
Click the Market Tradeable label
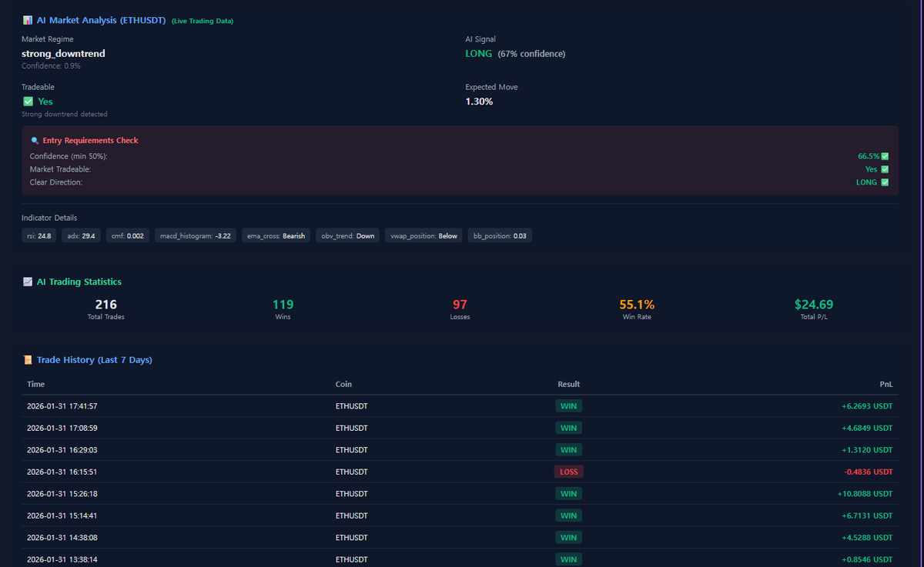pyautogui.click(x=60, y=169)
